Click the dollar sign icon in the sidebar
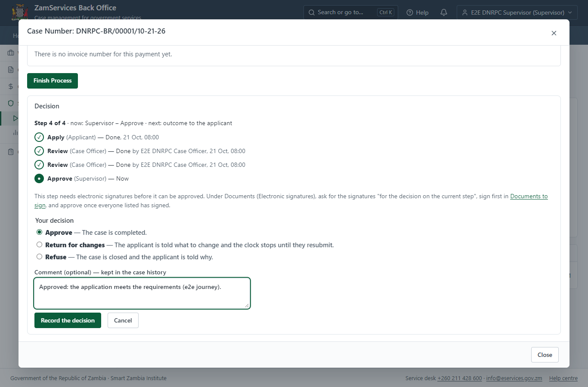 pos(11,86)
